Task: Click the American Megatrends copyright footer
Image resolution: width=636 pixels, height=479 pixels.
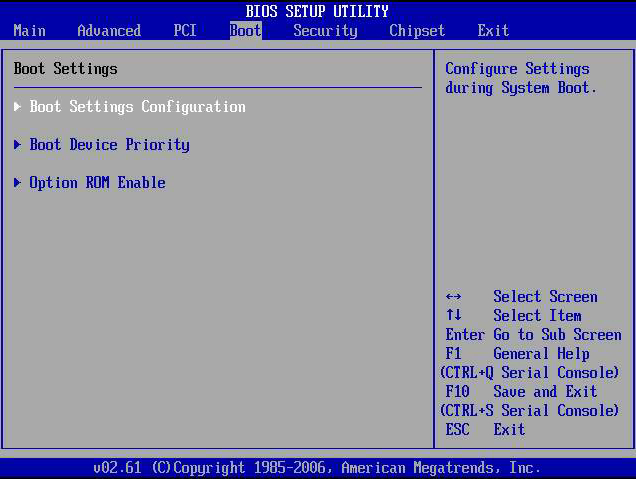Action: [317, 468]
